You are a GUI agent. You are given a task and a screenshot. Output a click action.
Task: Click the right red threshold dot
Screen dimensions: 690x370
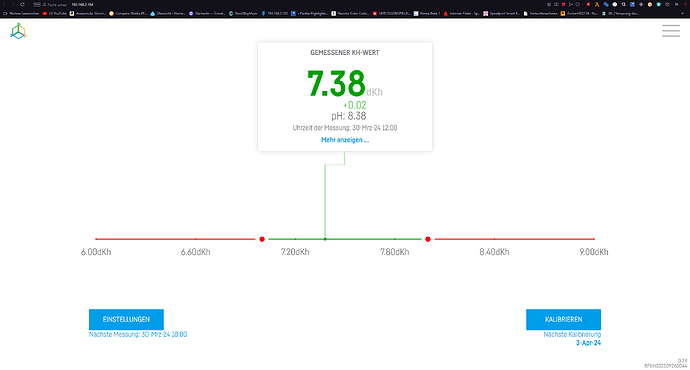coord(428,239)
